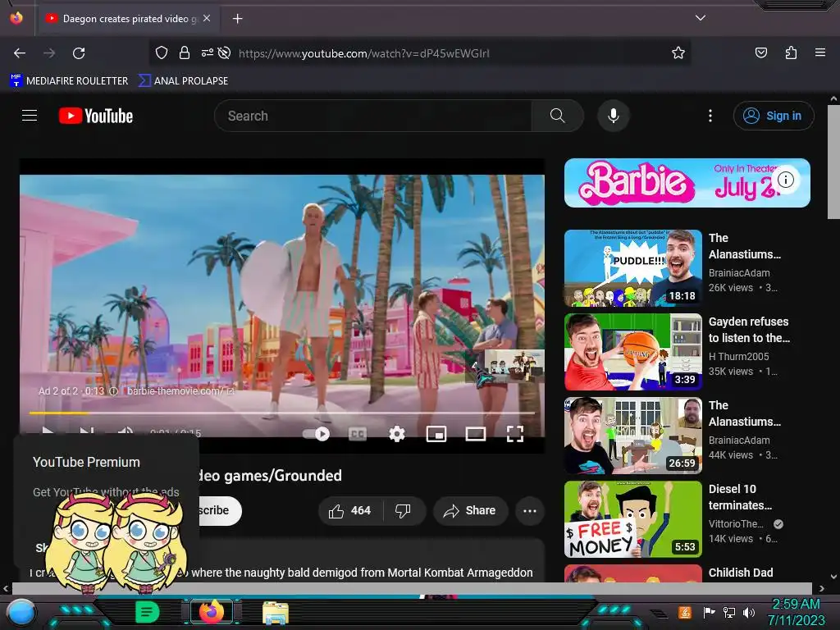Click the Barbie banner info icon
The image size is (840, 630).
pos(786,180)
